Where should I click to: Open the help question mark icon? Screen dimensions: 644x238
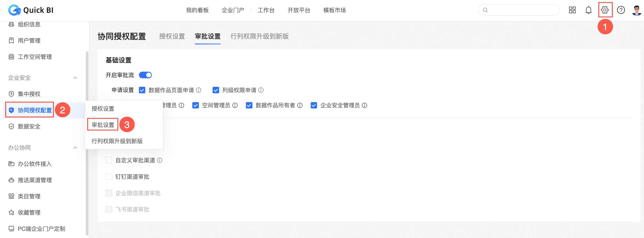click(x=621, y=10)
